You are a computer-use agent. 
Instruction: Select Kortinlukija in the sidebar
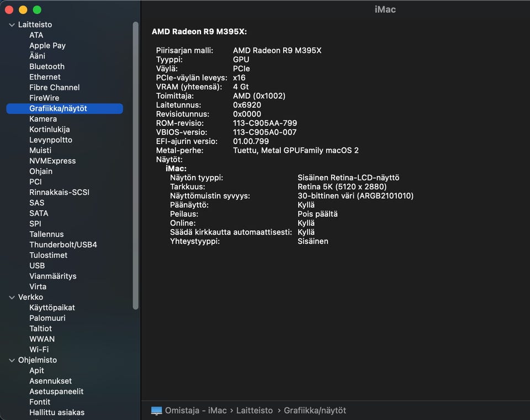[49, 129]
